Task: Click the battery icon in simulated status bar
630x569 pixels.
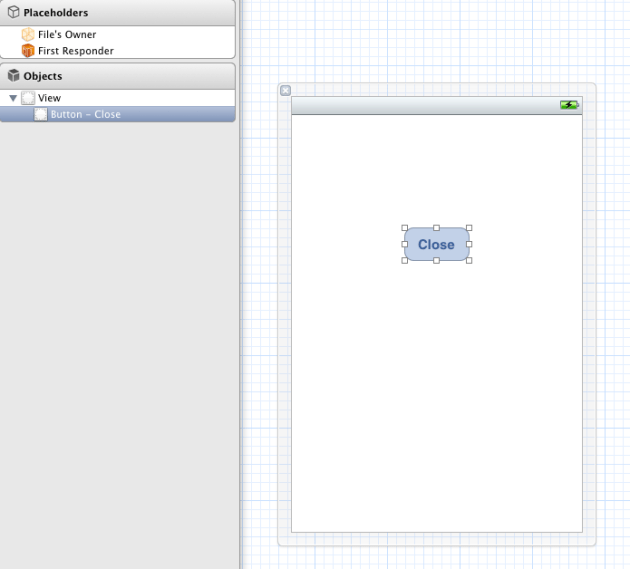Action: [569, 105]
